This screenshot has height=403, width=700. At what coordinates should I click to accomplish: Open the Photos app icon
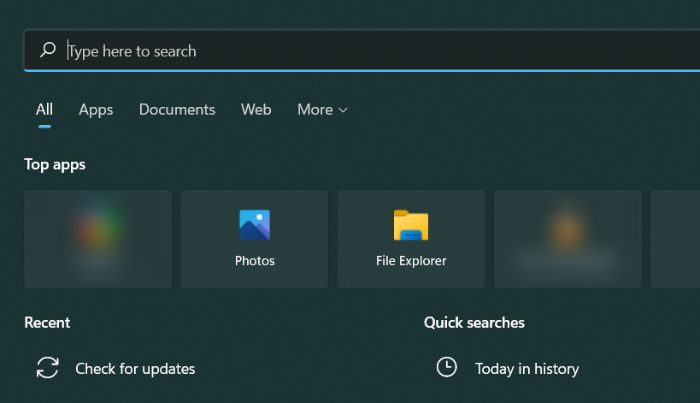255,225
